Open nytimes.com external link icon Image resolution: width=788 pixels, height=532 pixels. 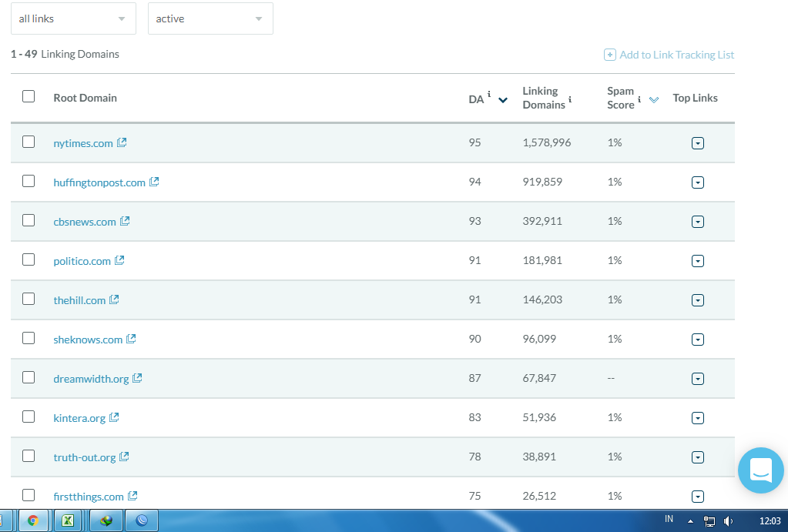(122, 142)
